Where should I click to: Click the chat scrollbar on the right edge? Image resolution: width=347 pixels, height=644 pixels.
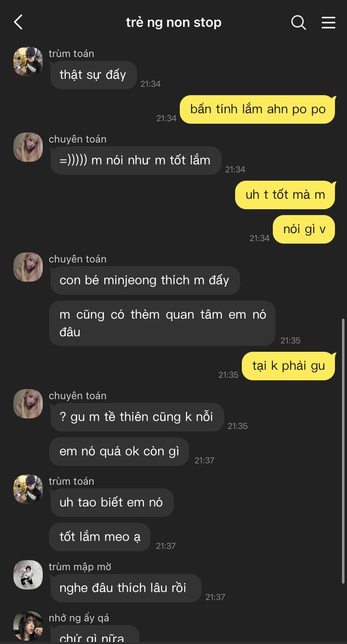click(x=344, y=451)
